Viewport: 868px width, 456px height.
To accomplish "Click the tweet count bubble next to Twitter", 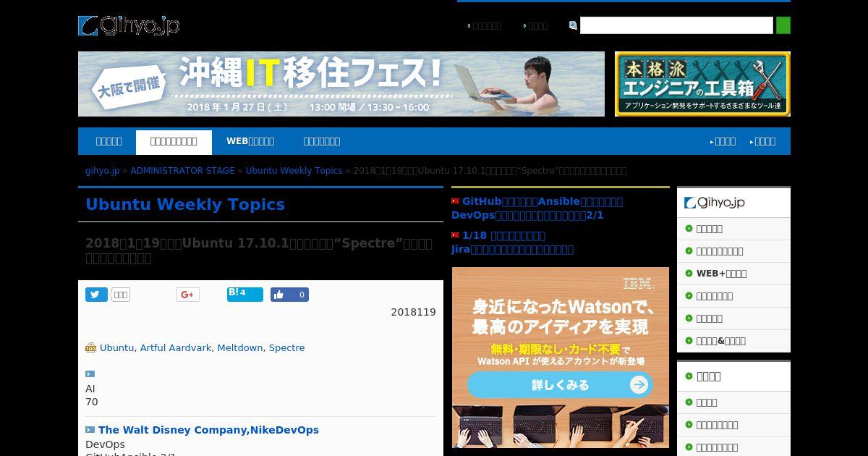I will [x=121, y=295].
